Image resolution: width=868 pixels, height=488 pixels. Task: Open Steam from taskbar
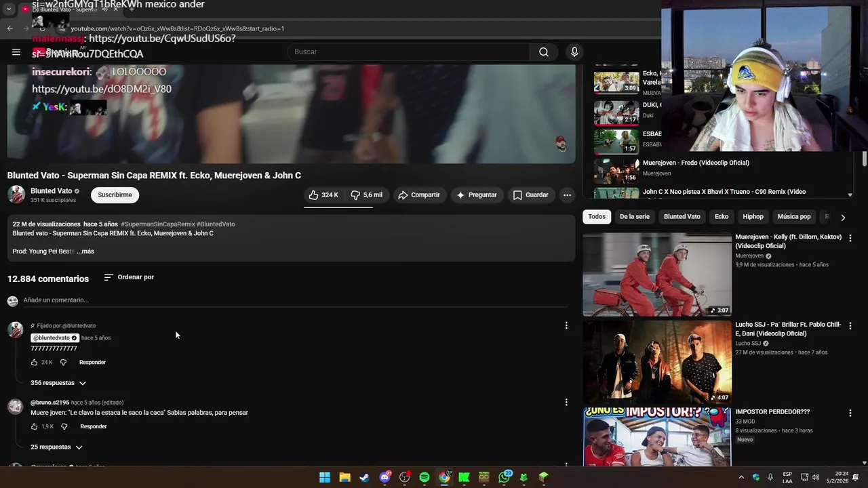coord(365,477)
